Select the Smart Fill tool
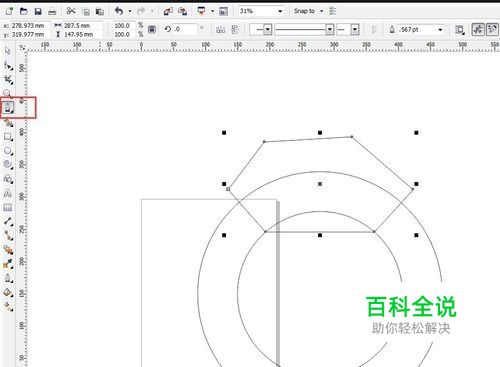 tap(8, 123)
